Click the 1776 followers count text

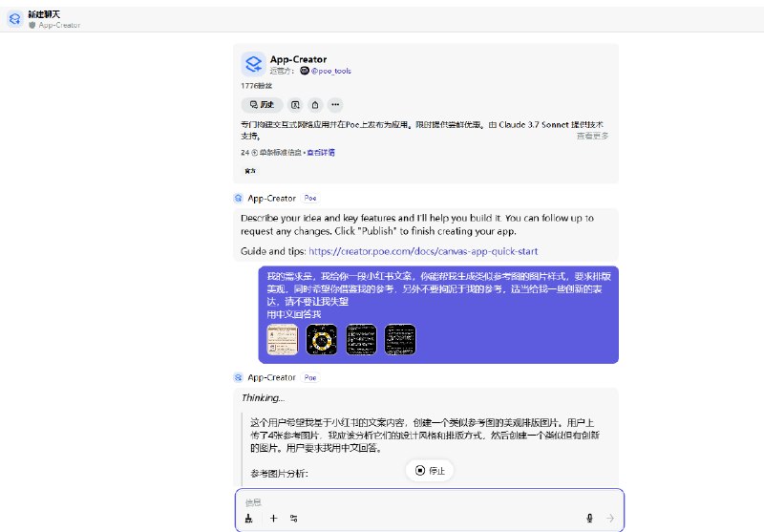tap(256, 86)
